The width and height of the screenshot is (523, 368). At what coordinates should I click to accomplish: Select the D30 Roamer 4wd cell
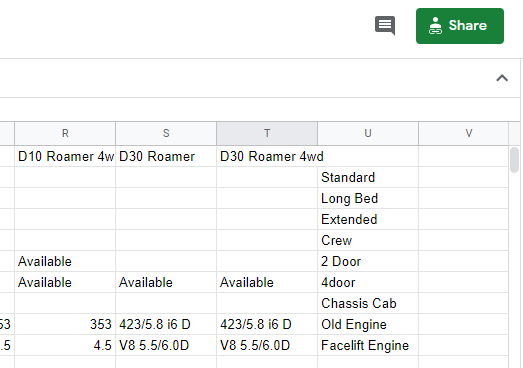[x=267, y=156]
